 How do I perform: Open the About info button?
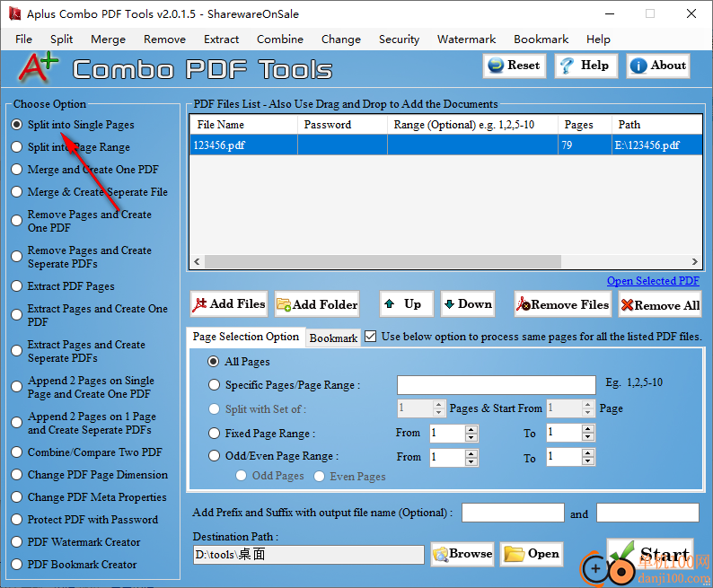tap(658, 66)
